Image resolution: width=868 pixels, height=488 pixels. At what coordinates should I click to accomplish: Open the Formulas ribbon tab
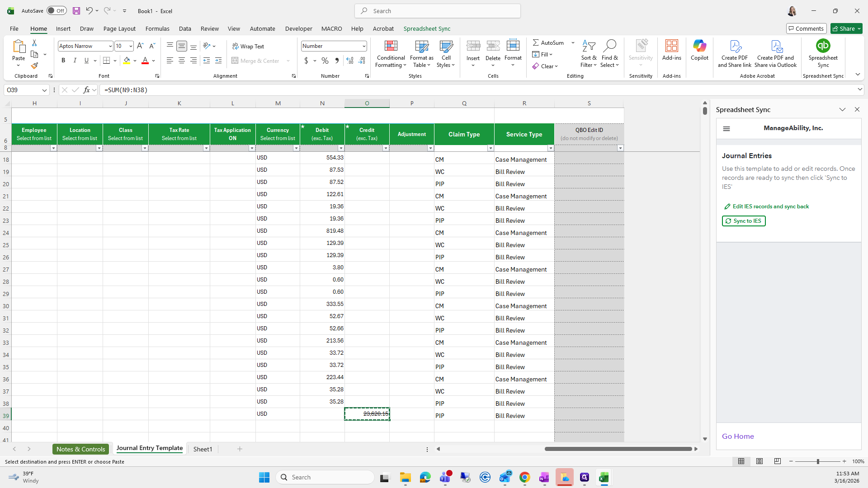point(157,28)
